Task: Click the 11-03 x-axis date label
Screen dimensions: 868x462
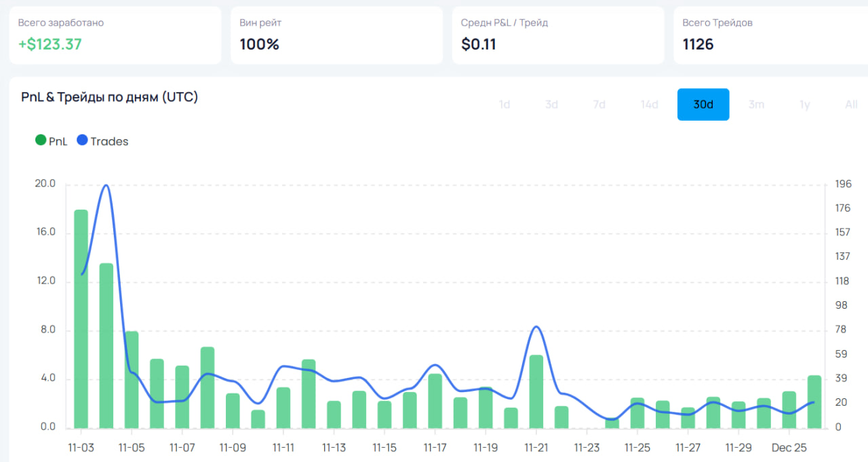Action: point(81,448)
